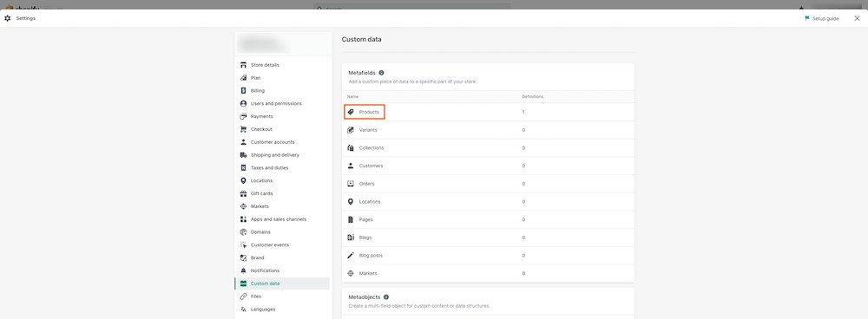Click the Products tag icon in Metafields
Image resolution: width=868 pixels, height=319 pixels.
point(351,112)
